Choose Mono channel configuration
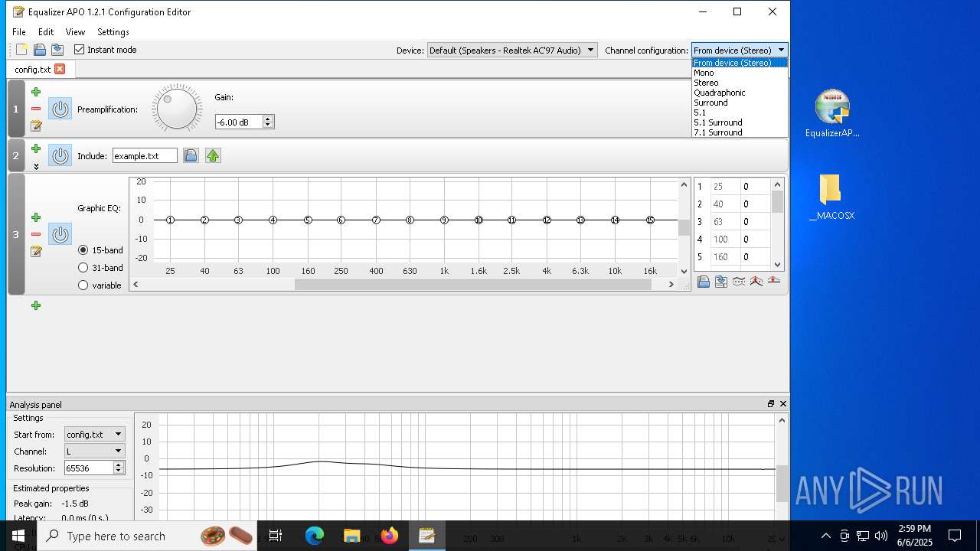980x551 pixels. point(740,73)
